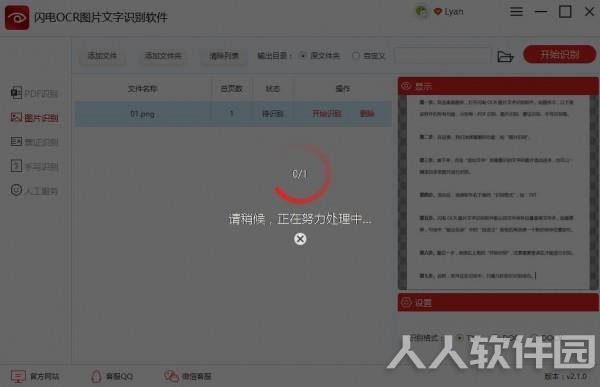Click the 总页数 column header

pyautogui.click(x=232, y=89)
